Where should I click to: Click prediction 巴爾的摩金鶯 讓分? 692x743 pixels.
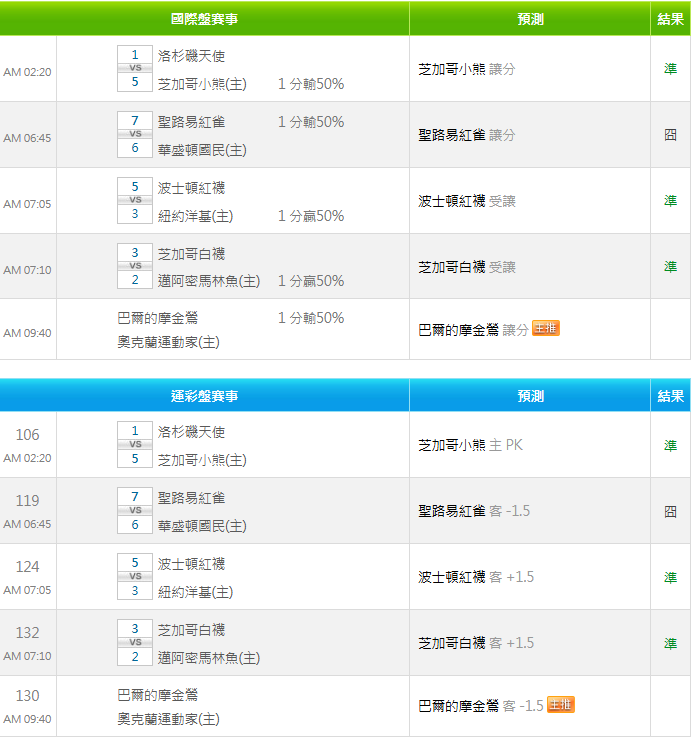pos(473,329)
